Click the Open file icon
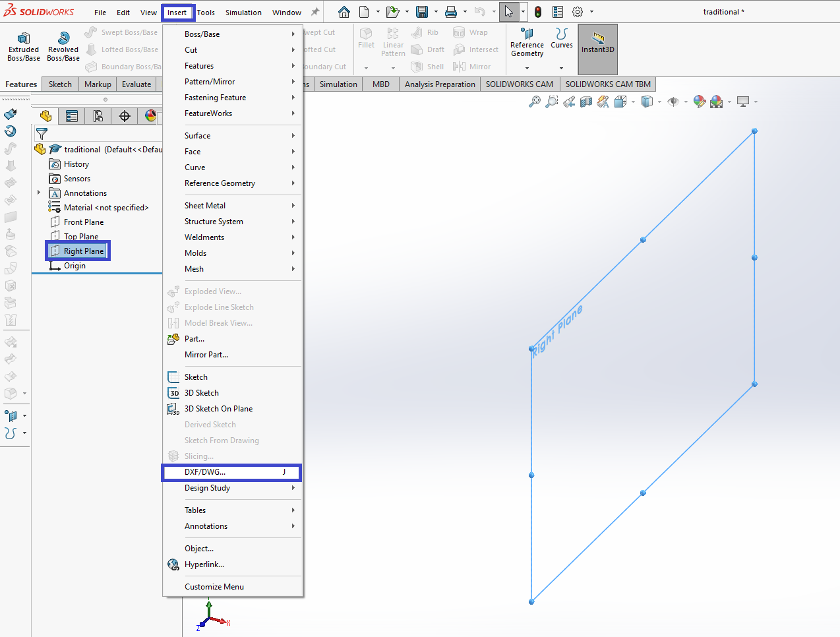840x637 pixels. tap(392, 12)
